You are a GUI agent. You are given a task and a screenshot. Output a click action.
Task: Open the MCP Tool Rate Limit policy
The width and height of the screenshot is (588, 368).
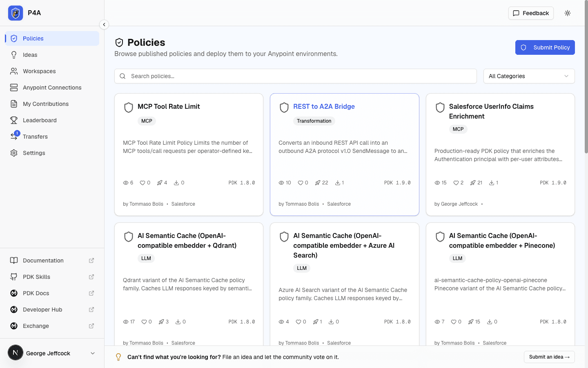point(169,106)
